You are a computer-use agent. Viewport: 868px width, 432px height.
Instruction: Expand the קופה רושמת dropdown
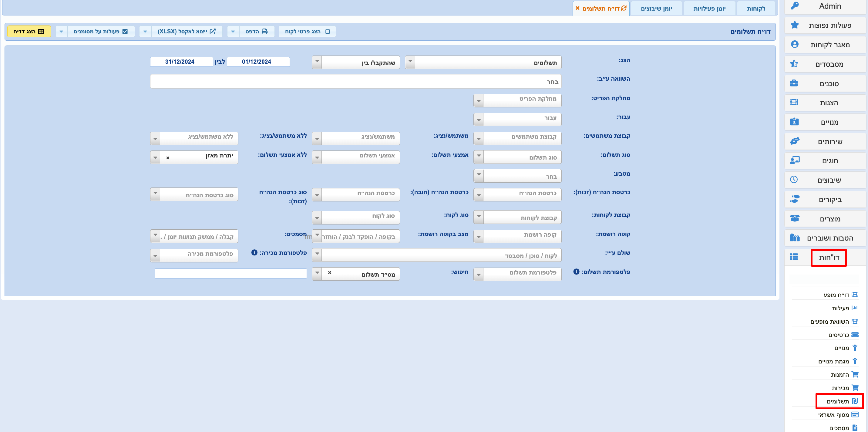pyautogui.click(x=479, y=236)
